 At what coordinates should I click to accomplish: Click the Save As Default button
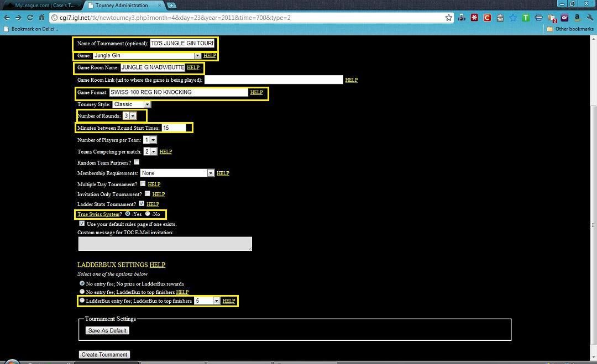point(107,330)
